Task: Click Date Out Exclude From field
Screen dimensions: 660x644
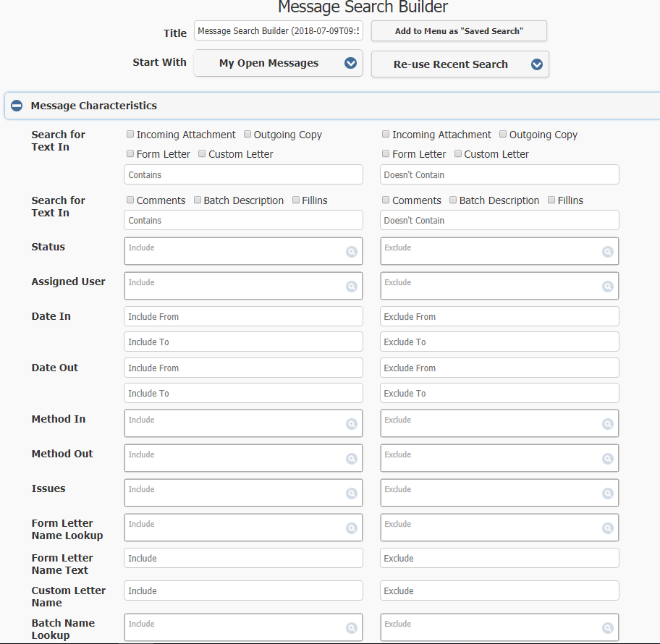Action: tap(499, 368)
